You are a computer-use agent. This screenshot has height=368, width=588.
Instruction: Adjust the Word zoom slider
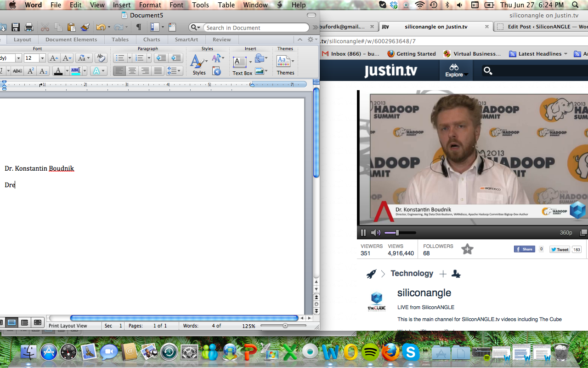coord(285,326)
